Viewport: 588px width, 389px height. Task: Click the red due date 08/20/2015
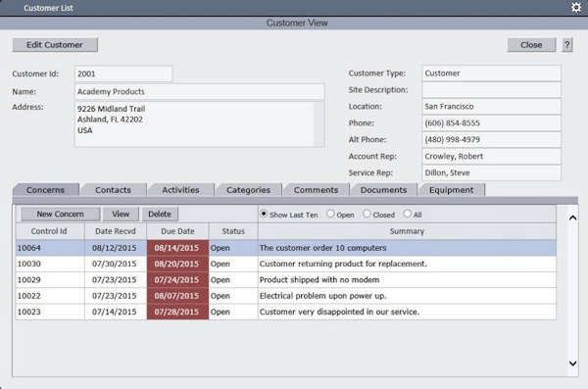pyautogui.click(x=176, y=264)
